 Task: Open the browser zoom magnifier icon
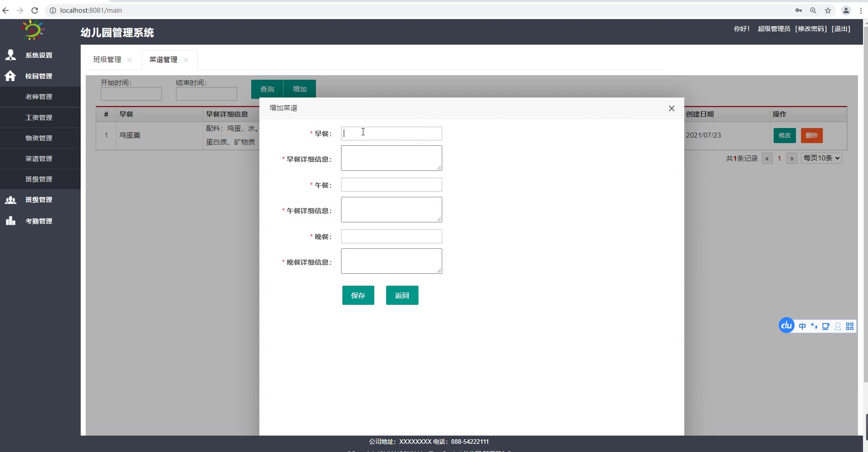pos(813,10)
